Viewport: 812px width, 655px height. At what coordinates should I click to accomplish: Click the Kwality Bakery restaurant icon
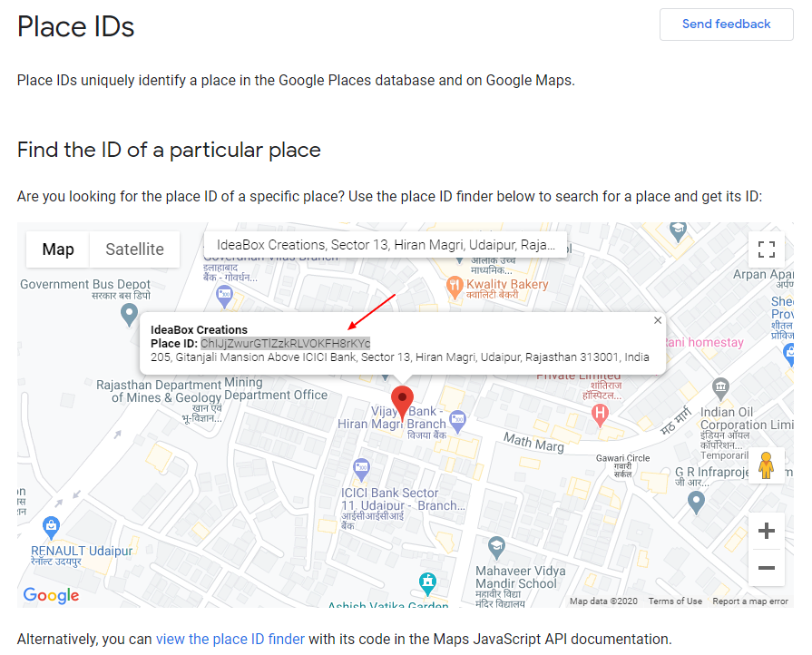[455, 288]
